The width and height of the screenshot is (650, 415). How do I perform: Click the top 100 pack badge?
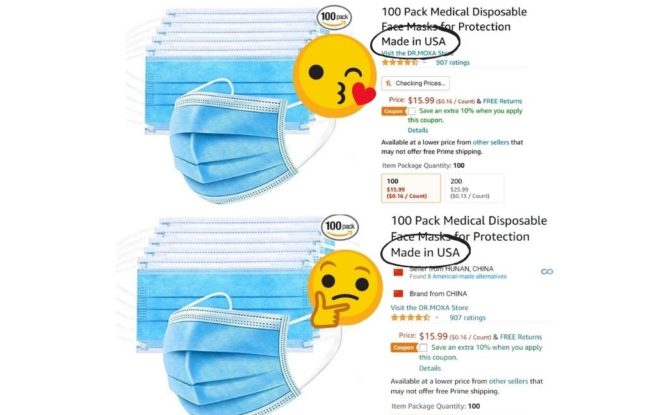pyautogui.click(x=334, y=17)
